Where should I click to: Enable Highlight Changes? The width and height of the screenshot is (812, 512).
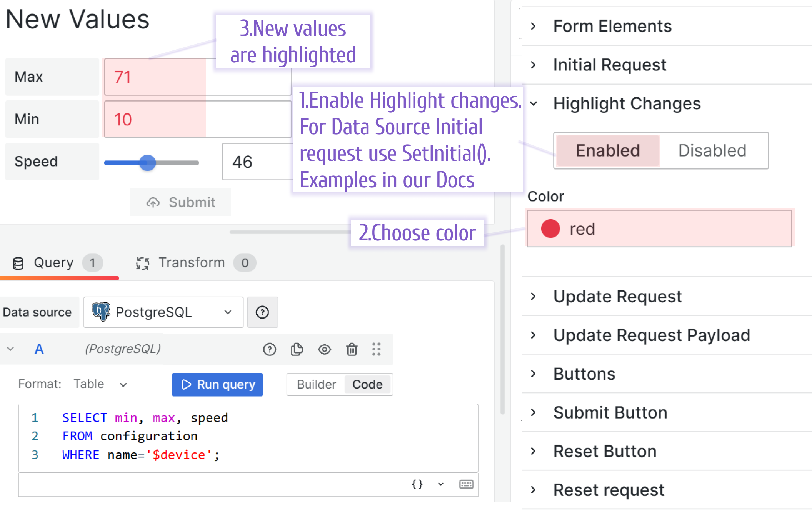607,150
